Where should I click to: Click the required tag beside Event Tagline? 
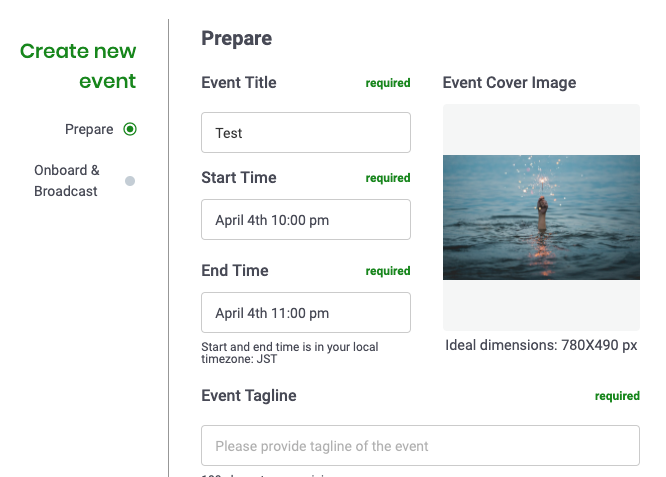(x=617, y=396)
